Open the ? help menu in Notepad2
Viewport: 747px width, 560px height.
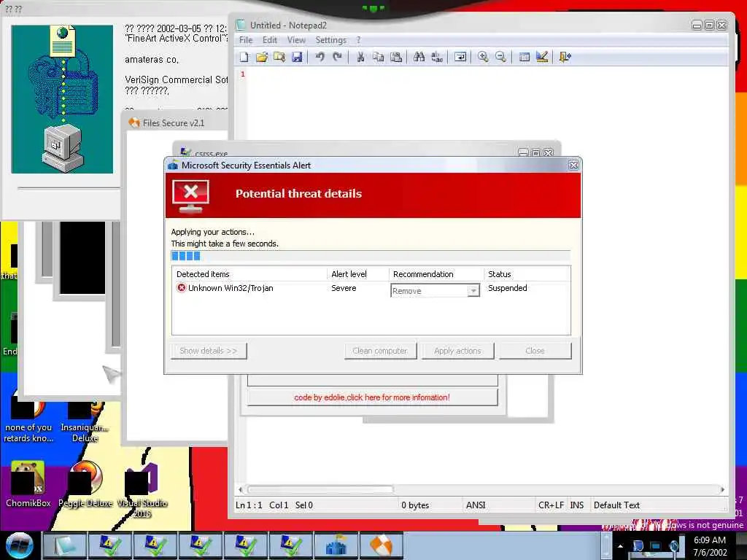(x=359, y=40)
